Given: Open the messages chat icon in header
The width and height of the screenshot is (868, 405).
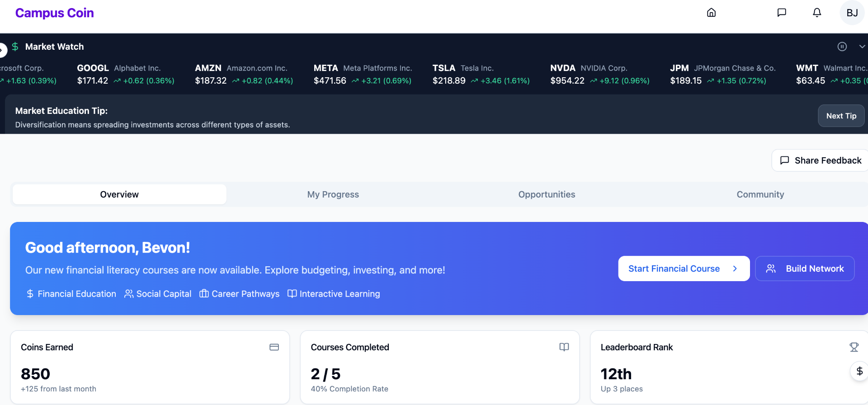Looking at the screenshot, I should tap(782, 13).
